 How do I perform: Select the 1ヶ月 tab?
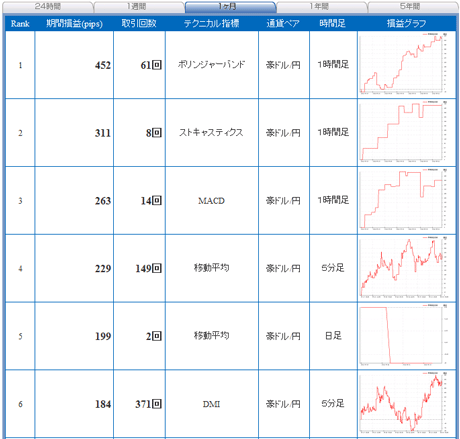point(230,7)
